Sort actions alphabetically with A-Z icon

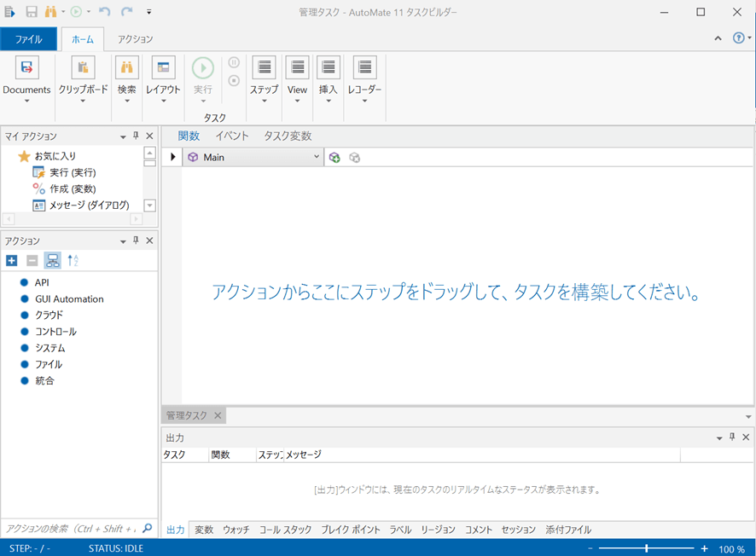point(73,261)
